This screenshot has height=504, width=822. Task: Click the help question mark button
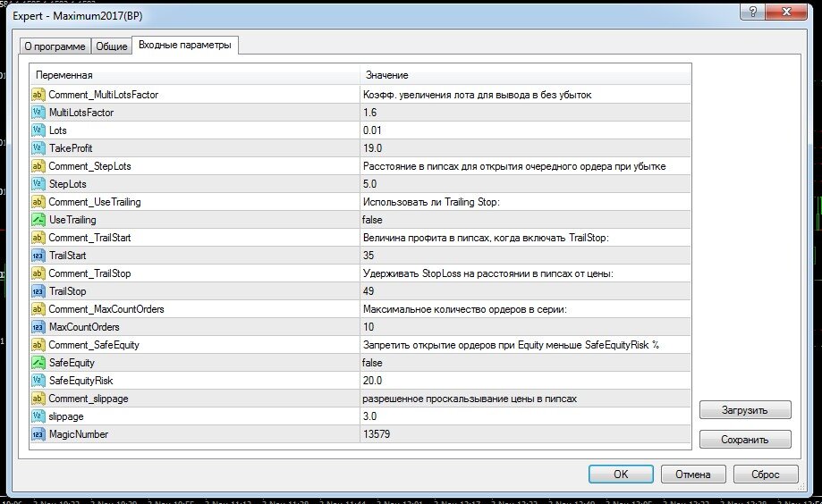[753, 12]
